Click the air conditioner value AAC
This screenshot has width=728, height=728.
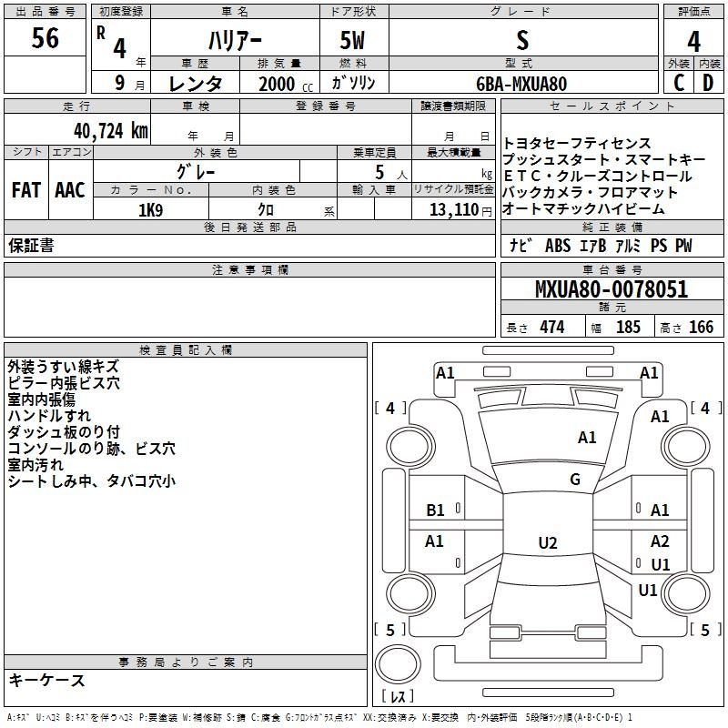[70, 190]
